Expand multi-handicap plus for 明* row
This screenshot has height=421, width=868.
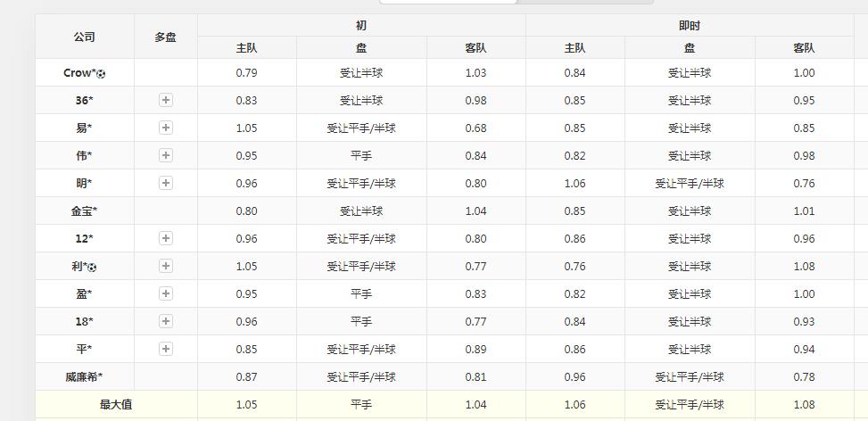[x=166, y=183]
